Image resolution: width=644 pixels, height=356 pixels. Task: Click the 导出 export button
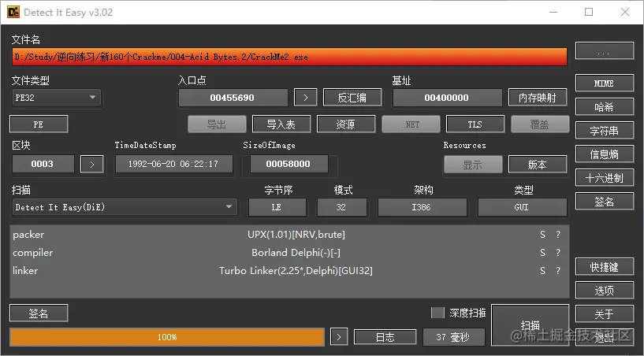click(217, 124)
